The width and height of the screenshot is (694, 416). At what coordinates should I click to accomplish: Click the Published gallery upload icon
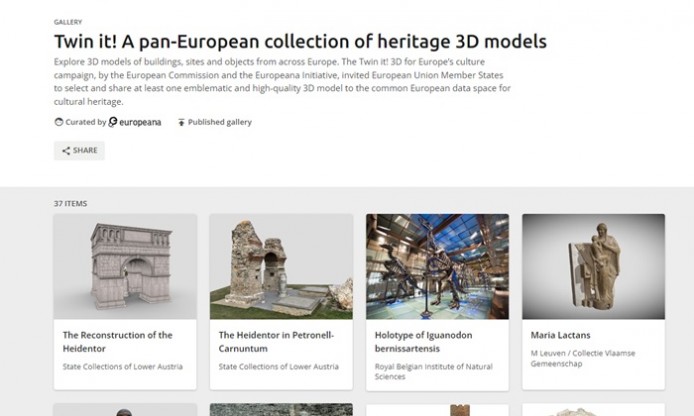click(x=181, y=122)
